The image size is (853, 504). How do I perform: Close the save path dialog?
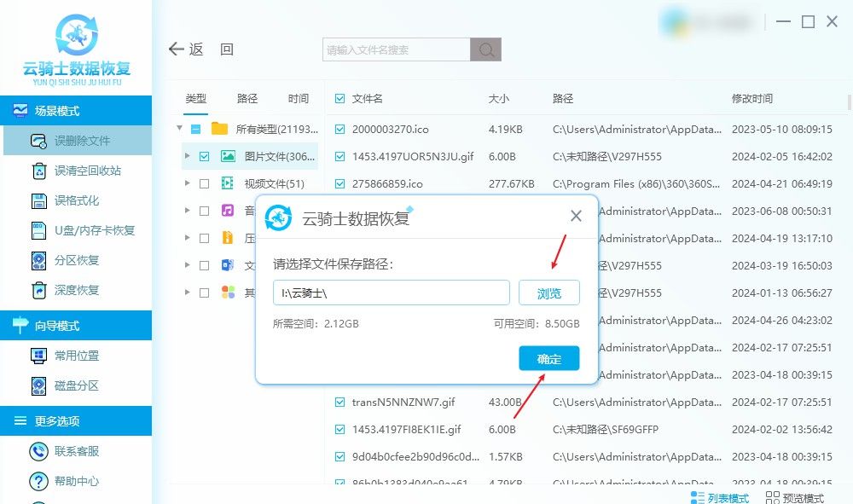(x=576, y=217)
